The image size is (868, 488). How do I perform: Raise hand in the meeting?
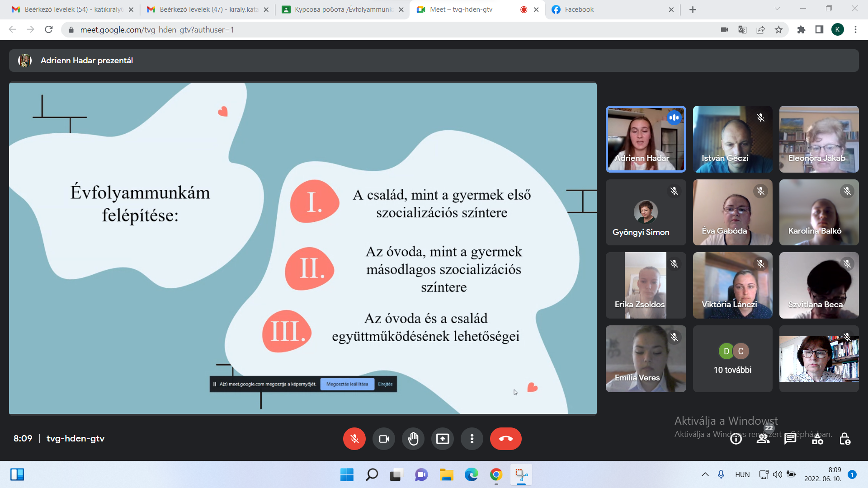[413, 439]
